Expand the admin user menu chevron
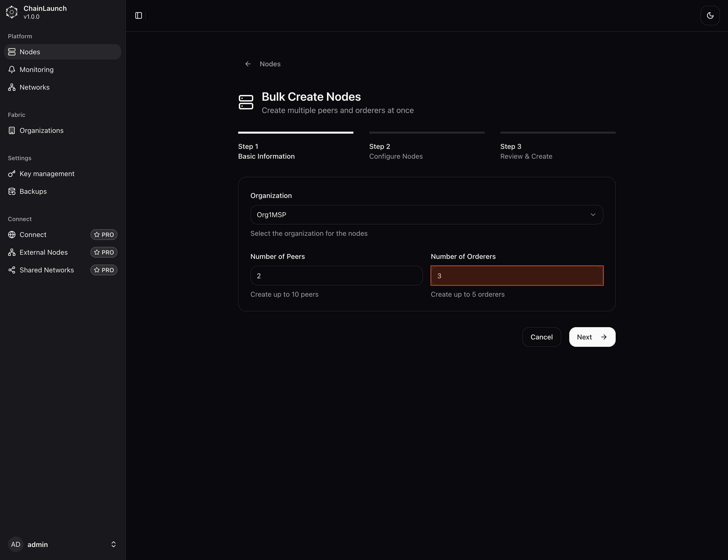The width and height of the screenshot is (728, 560). [x=113, y=544]
